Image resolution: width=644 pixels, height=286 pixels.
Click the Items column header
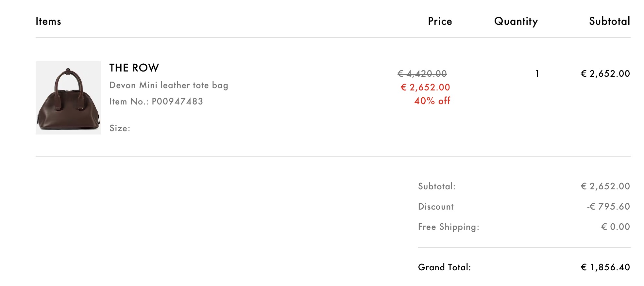48,22
